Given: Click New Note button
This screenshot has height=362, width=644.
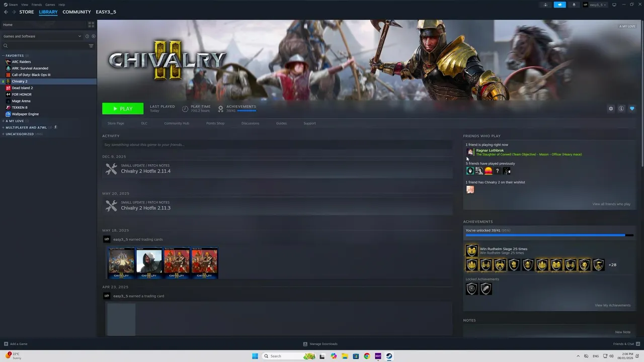Looking at the screenshot, I should pyautogui.click(x=622, y=332).
